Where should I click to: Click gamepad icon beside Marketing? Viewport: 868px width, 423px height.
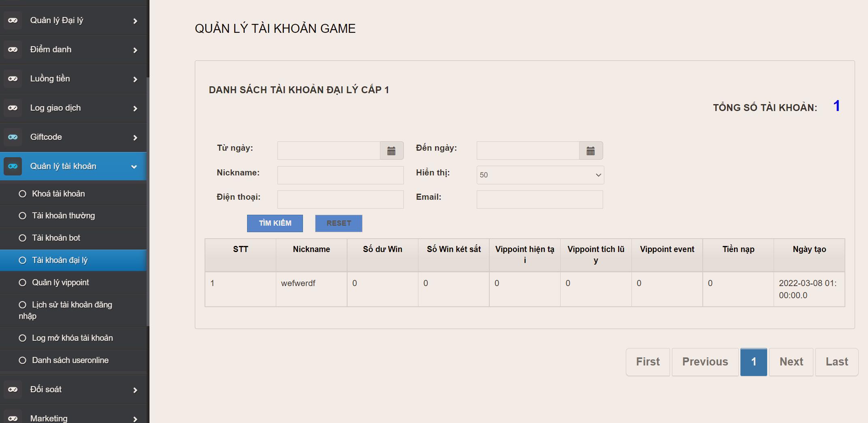[13, 418]
